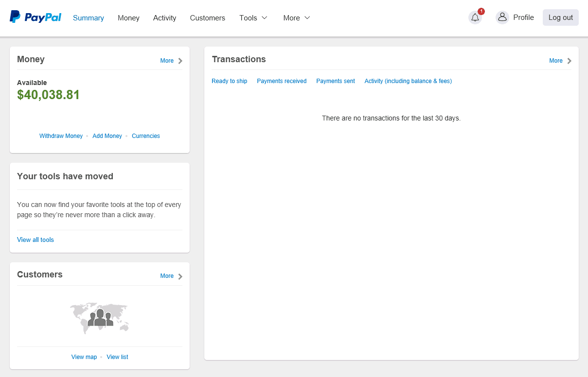Click the Profile avatar icon
The image size is (588, 377).
point(502,17)
